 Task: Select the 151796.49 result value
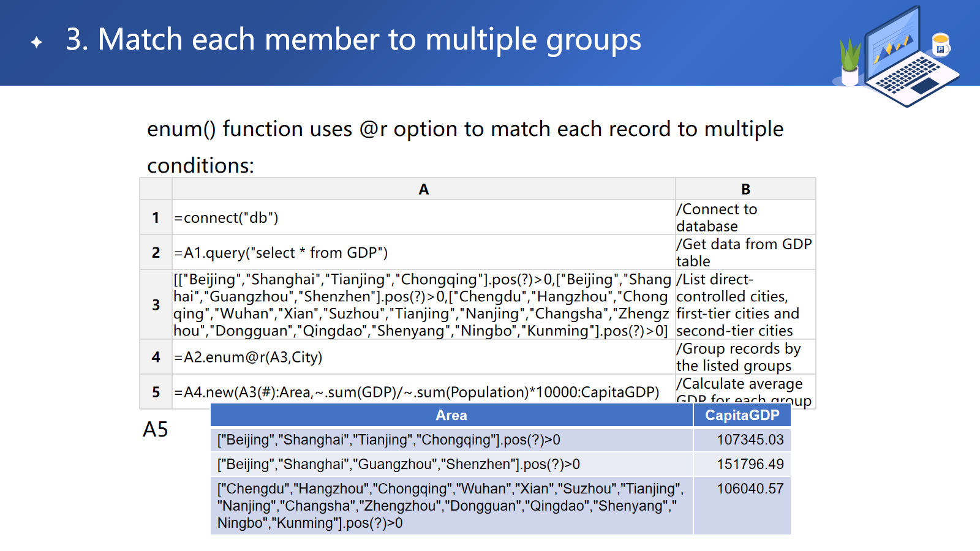coord(750,464)
